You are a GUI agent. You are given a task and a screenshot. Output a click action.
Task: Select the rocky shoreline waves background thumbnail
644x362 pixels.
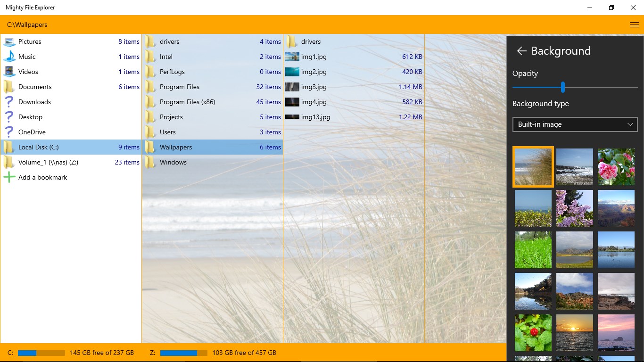coord(575,167)
